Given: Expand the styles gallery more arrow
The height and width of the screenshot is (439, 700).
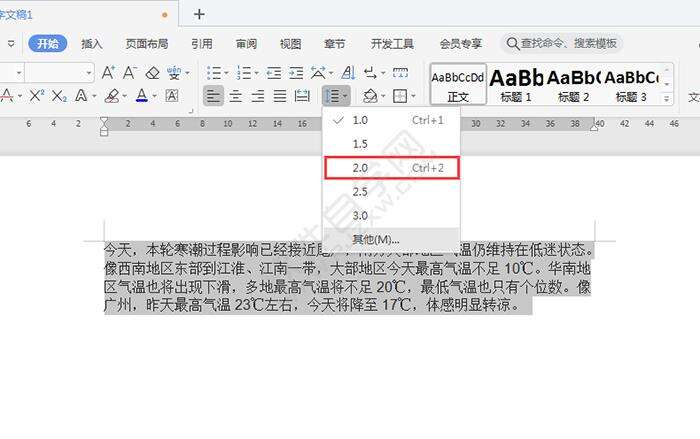Looking at the screenshot, I should pyautogui.click(x=667, y=99).
